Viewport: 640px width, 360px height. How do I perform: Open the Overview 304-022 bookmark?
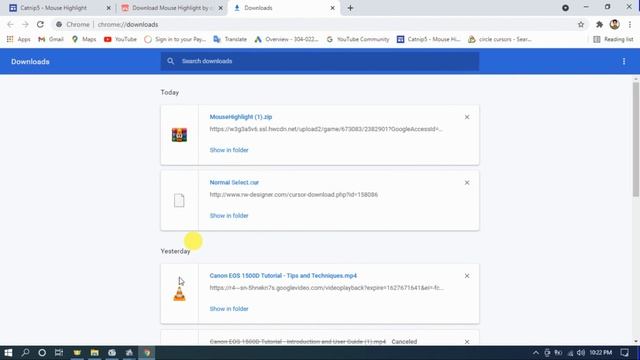click(286, 39)
